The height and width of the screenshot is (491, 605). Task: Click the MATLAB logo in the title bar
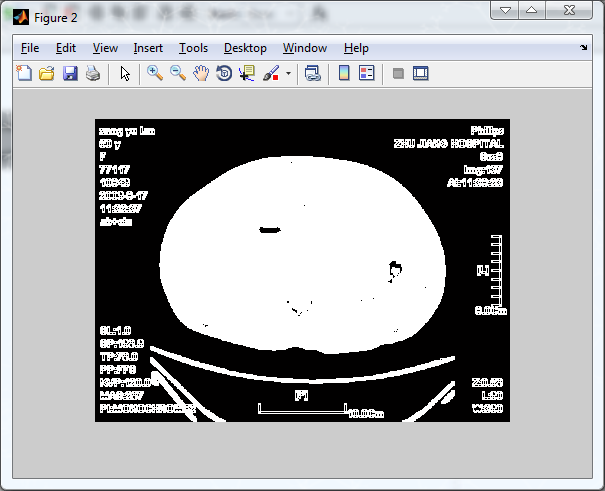[21, 17]
